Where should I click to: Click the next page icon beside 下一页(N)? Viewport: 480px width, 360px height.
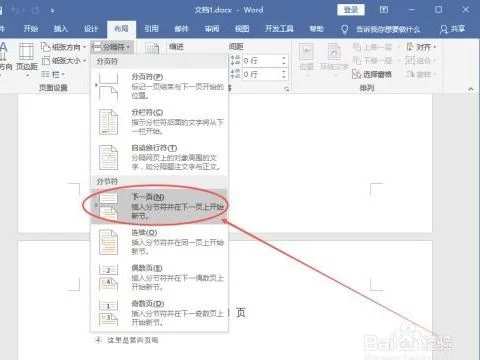coord(109,206)
